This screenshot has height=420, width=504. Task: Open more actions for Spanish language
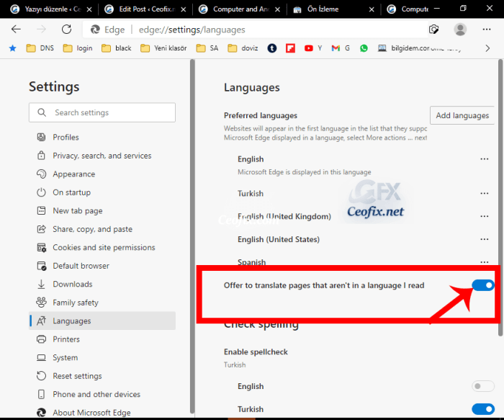coord(484,262)
